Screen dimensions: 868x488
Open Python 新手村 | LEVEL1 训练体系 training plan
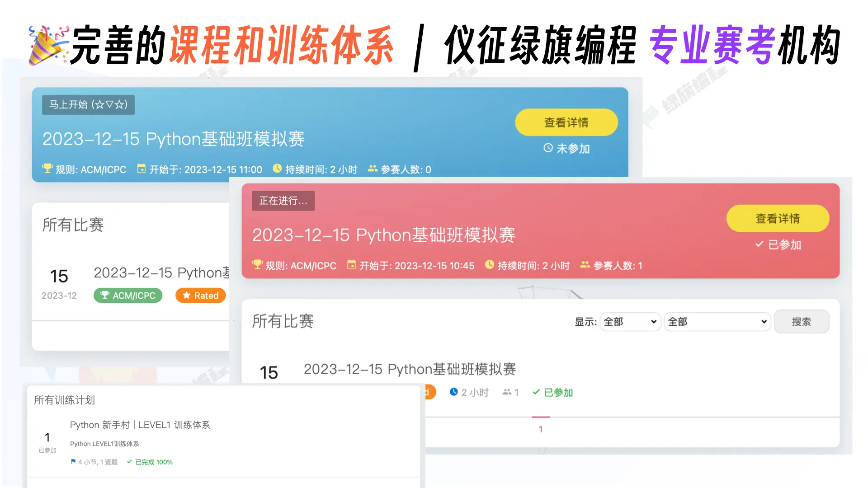140,425
